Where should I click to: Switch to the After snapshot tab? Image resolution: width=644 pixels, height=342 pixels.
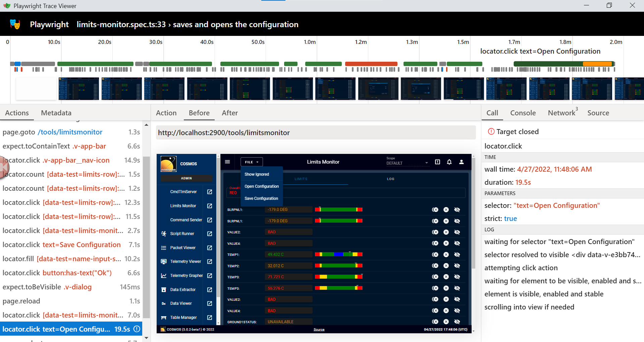tap(230, 113)
